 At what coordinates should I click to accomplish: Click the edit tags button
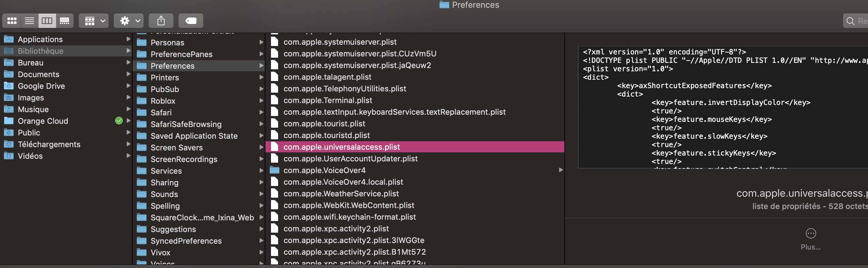tap(191, 21)
